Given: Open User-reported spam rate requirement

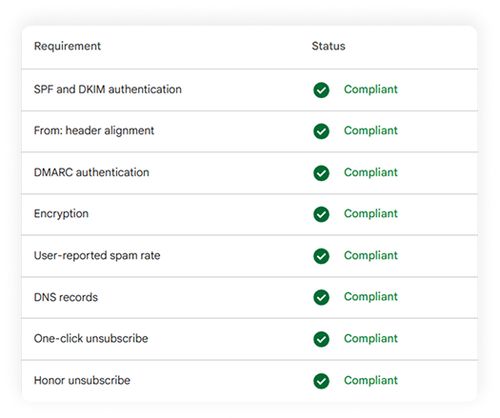Looking at the screenshot, I should [97, 256].
